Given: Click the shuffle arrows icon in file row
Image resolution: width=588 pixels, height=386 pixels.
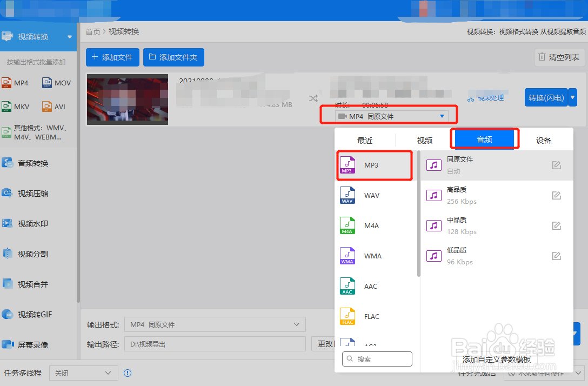Looking at the screenshot, I should [x=313, y=98].
